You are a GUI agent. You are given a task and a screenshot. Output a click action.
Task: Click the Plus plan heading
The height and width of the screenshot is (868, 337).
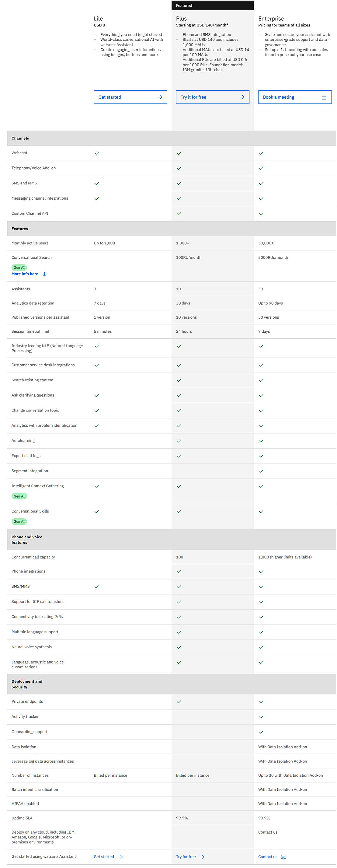(x=181, y=19)
